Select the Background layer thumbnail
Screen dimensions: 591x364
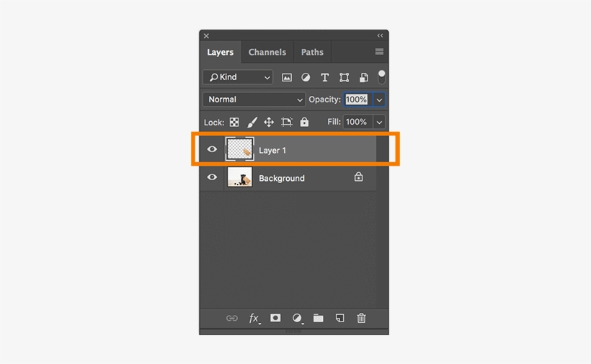pos(239,177)
